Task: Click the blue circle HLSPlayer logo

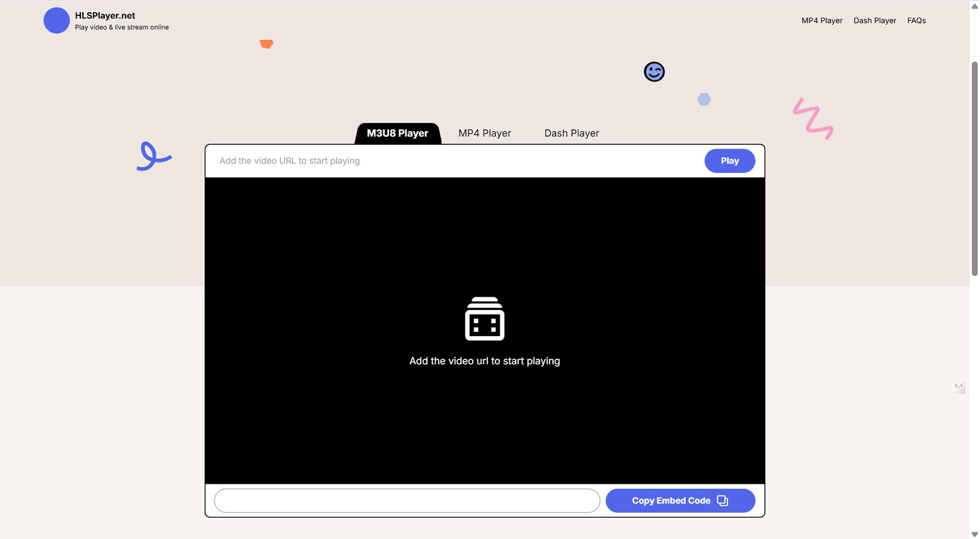Action: (x=56, y=20)
